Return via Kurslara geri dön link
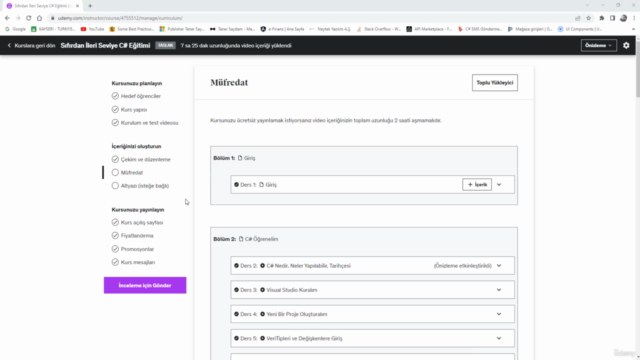The image size is (640, 360). pyautogui.click(x=31, y=45)
